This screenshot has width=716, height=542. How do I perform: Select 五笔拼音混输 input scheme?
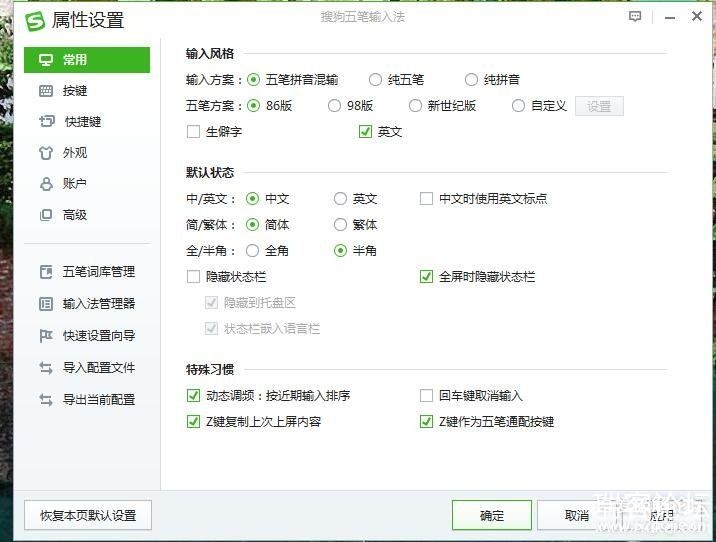253,80
